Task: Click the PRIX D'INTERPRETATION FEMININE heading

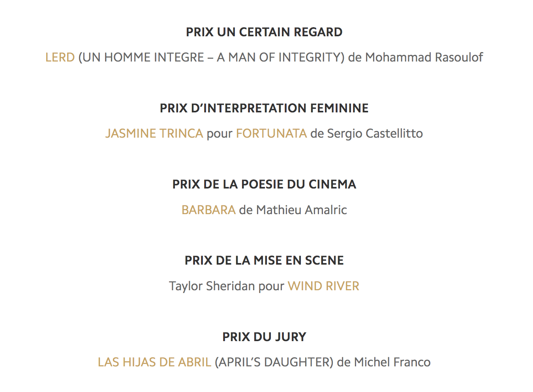Action: point(264,108)
